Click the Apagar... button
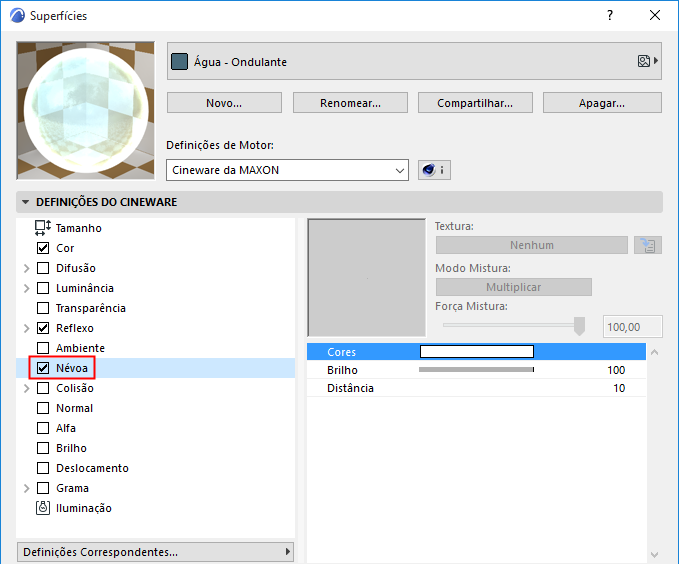Viewport: 679px width, 564px height. [602, 103]
